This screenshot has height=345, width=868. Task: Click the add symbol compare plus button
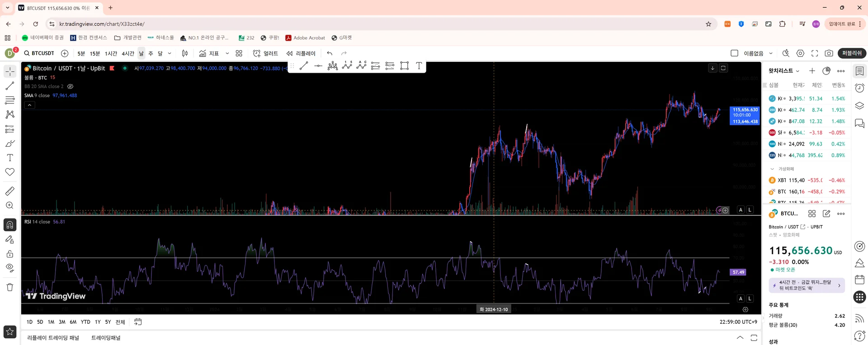65,53
